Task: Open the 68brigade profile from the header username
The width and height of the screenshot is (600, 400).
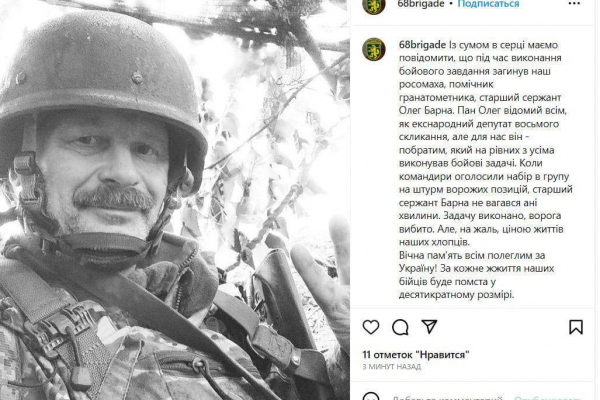Action: (421, 4)
